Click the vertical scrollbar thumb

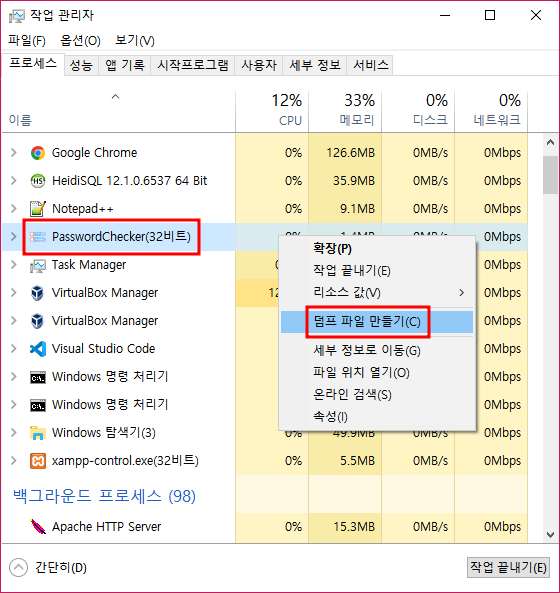click(550, 175)
